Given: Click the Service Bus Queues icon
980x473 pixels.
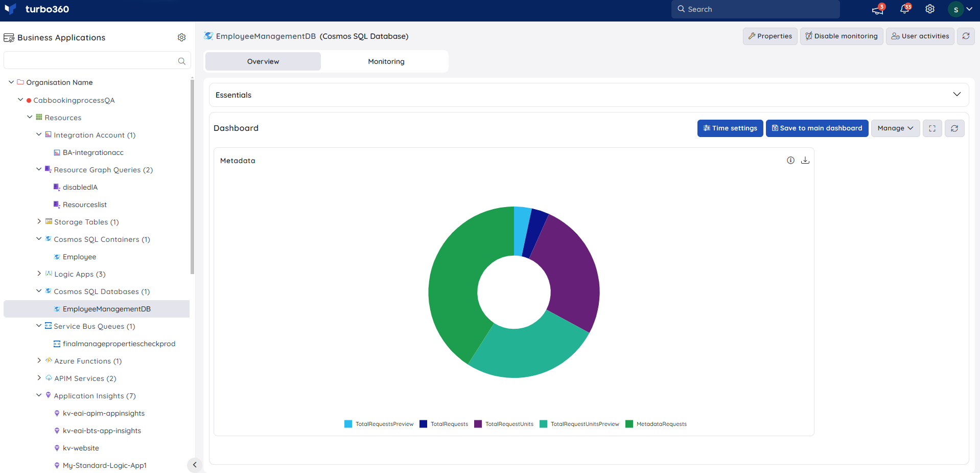Looking at the screenshot, I should 49,326.
